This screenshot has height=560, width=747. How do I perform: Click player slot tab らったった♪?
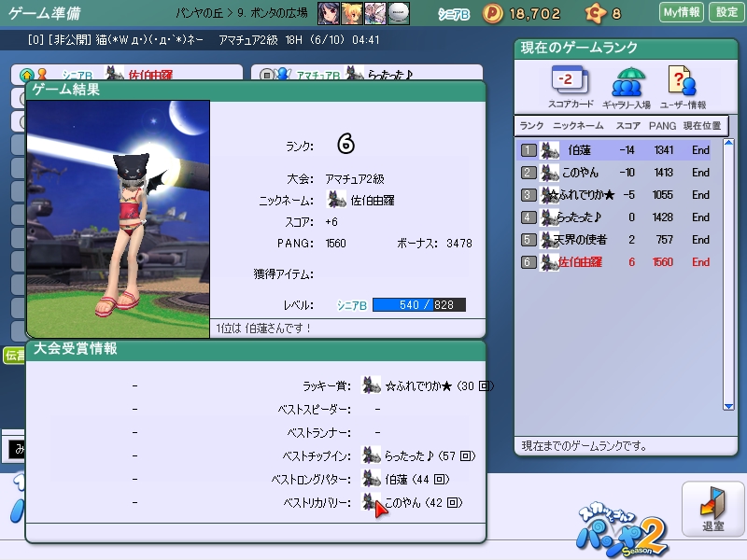pos(367,73)
